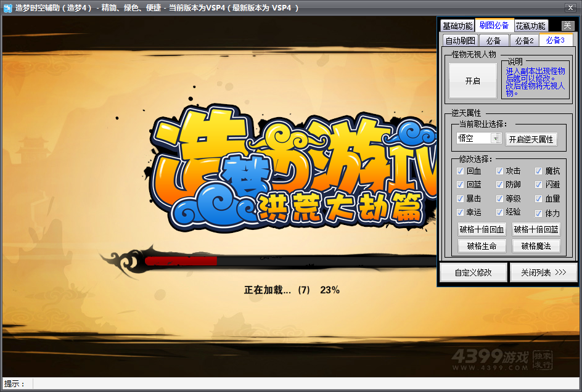This screenshot has height=392, width=582.
Task: Toggle the 攻击 checkbox
Action: [x=499, y=171]
